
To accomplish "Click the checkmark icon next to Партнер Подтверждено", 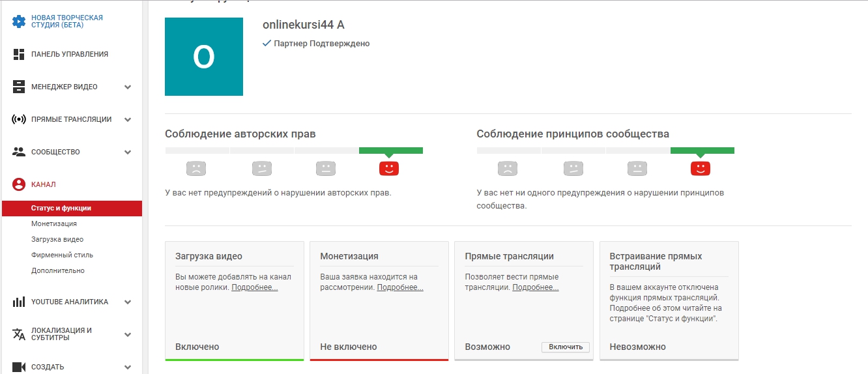I will [x=267, y=44].
